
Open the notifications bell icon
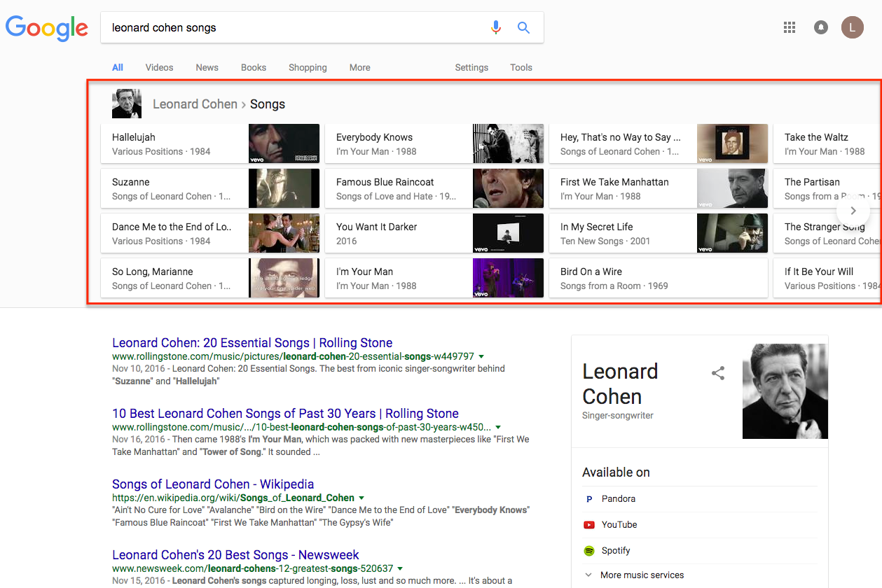coord(820,28)
